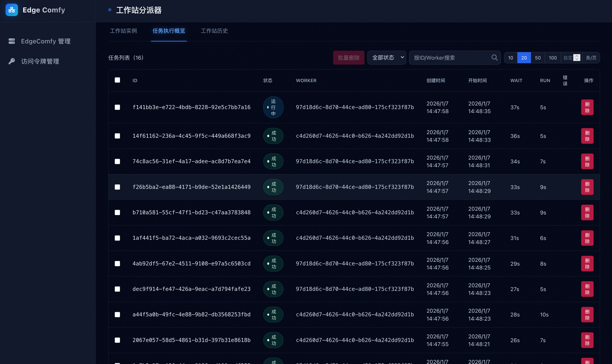This screenshot has height=364, width=612.
Task: Toggle the select-all header checkbox
Action: [x=117, y=80]
